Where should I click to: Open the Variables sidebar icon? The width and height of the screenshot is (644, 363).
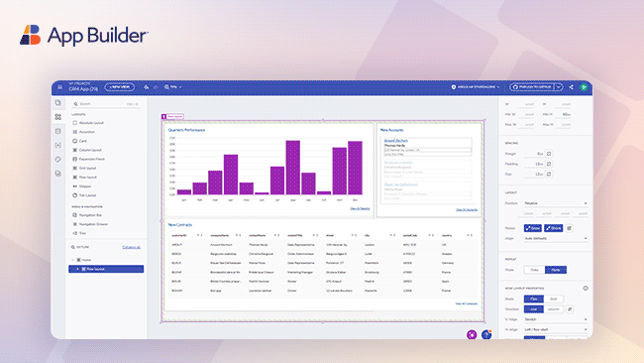click(x=57, y=145)
